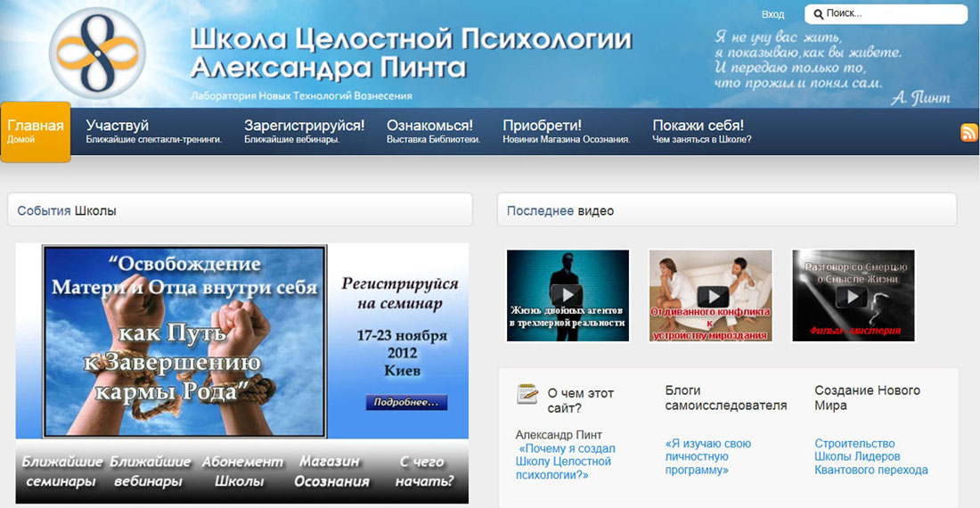
Task: Click the "Блоги самоисследователя" heading
Action: (725, 398)
